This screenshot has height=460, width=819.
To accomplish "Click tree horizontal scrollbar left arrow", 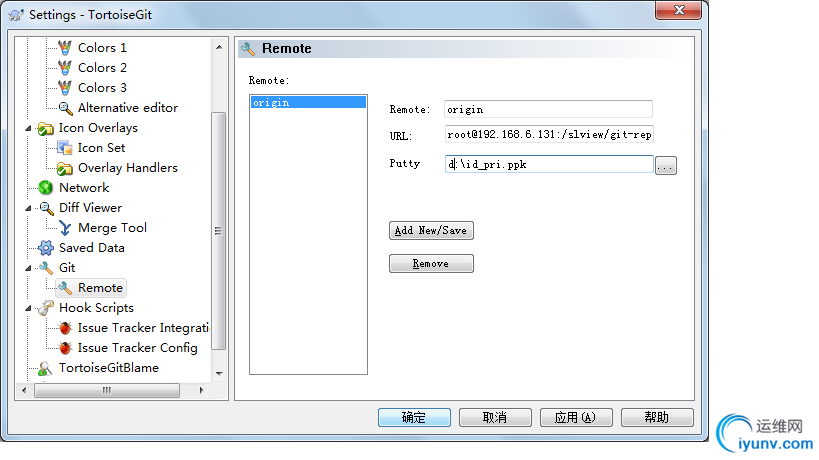I will pyautogui.click(x=24, y=391).
